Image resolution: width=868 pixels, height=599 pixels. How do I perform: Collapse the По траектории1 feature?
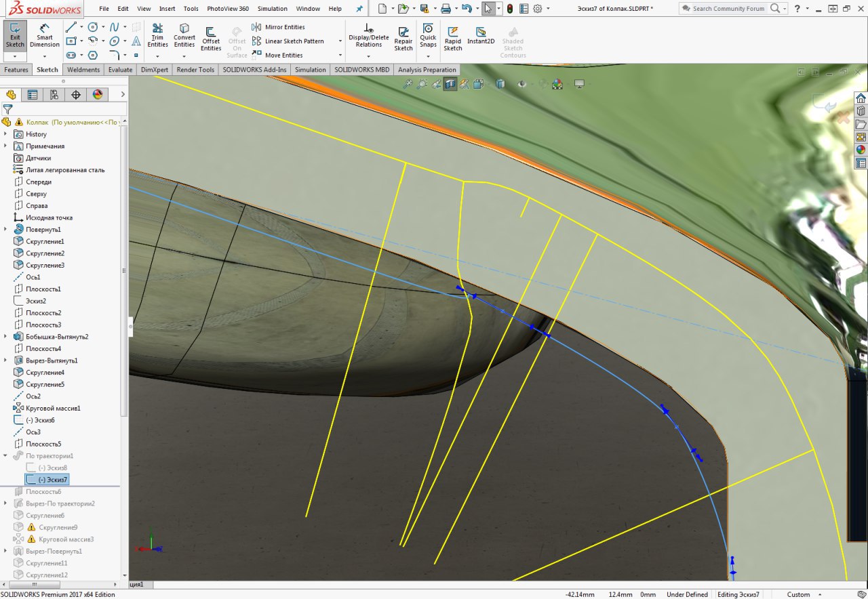5,456
